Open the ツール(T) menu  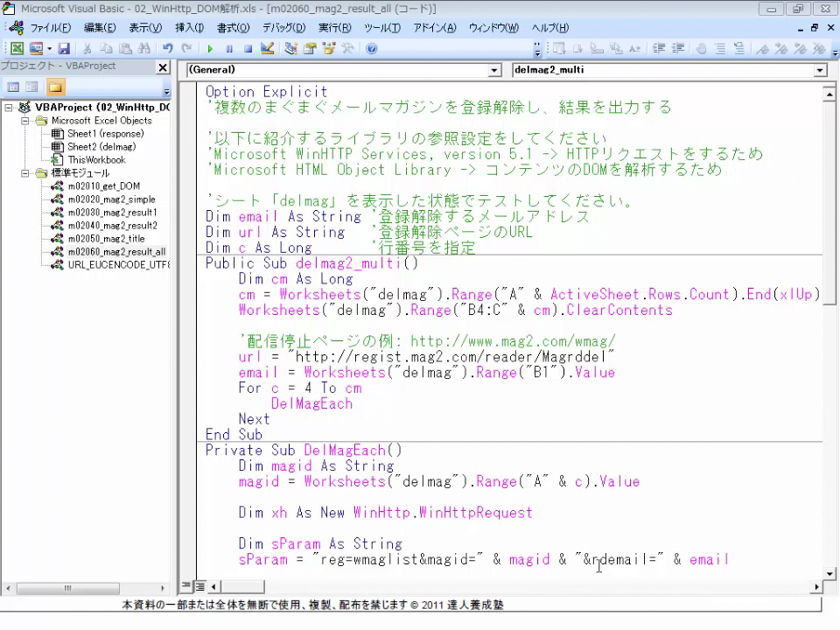pos(381,28)
